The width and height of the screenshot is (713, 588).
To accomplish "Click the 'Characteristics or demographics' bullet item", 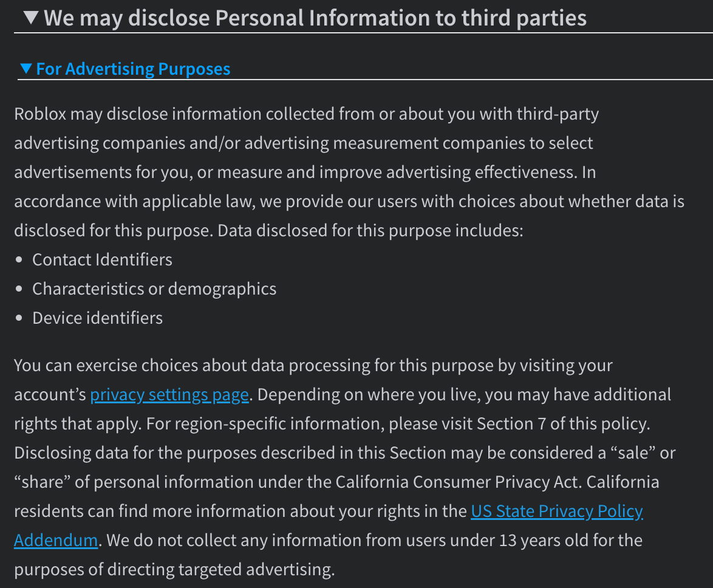I will click(154, 289).
